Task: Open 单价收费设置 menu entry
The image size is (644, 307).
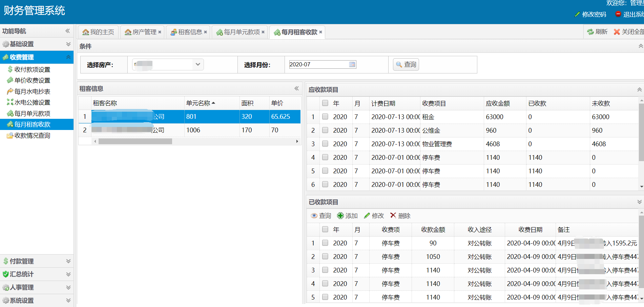Action: tap(29, 80)
